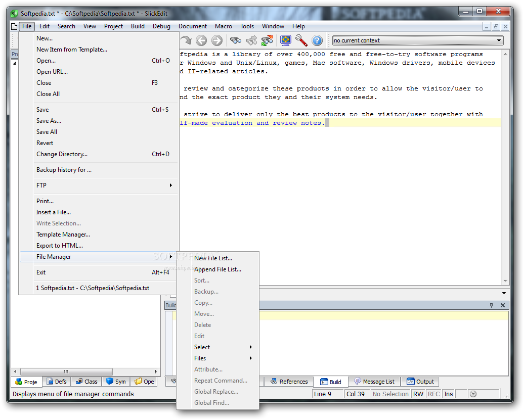
Task: Choose Append File List... submenu entry
Action: click(x=218, y=269)
